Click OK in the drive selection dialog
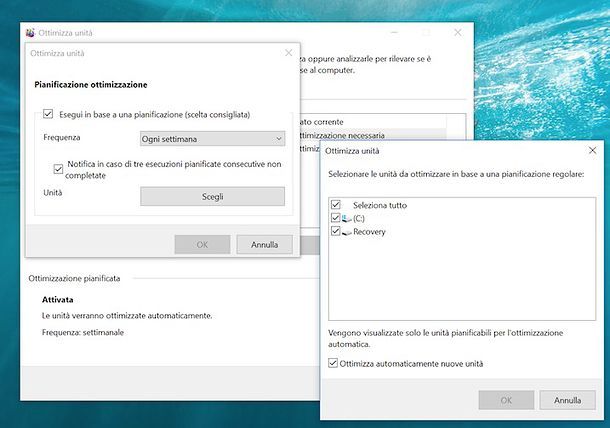This screenshot has height=428, width=610. (x=506, y=400)
